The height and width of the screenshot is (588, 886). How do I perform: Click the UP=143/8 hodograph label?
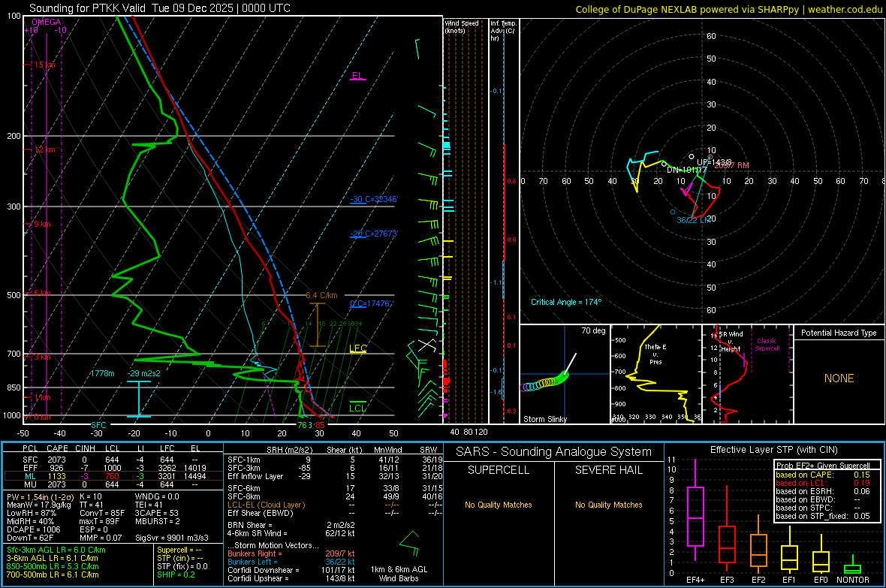(x=714, y=162)
